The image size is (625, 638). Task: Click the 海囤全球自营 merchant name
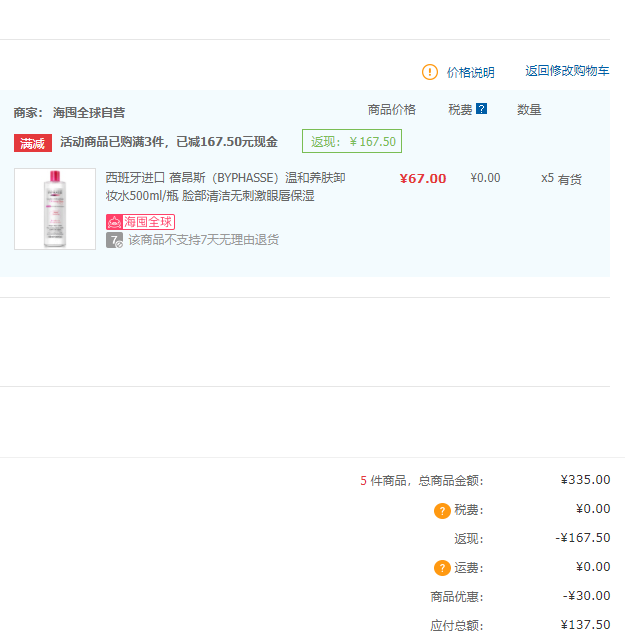[x=89, y=112]
